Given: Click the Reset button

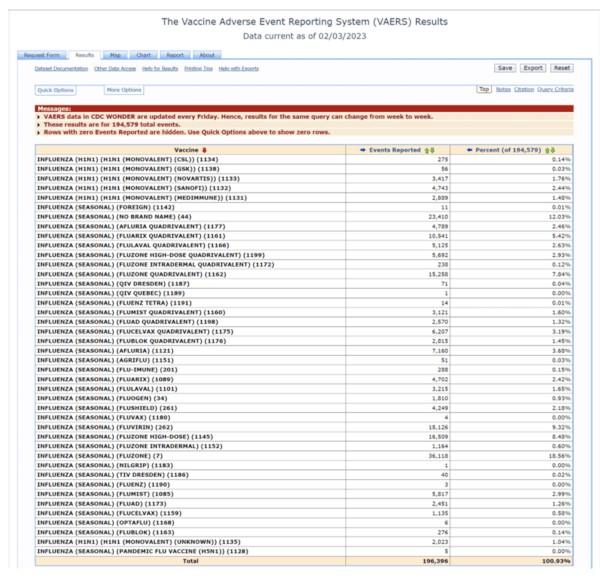Looking at the screenshot, I should pos(562,68).
